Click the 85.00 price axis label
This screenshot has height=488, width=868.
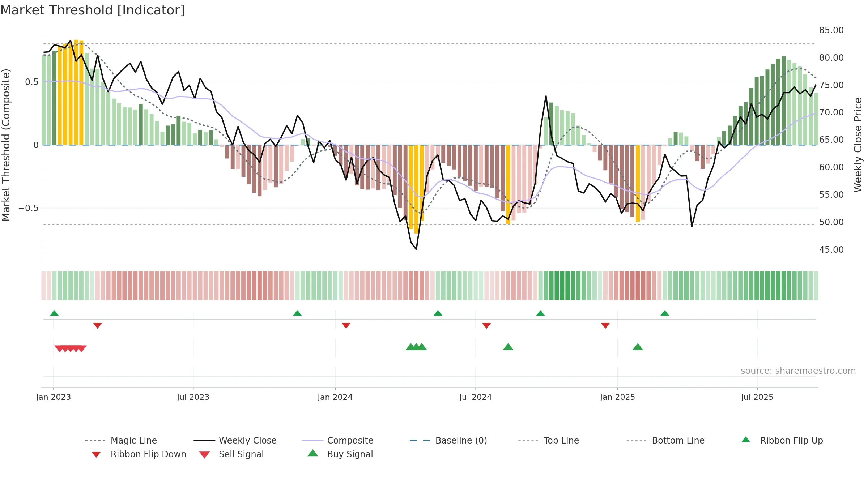click(831, 30)
